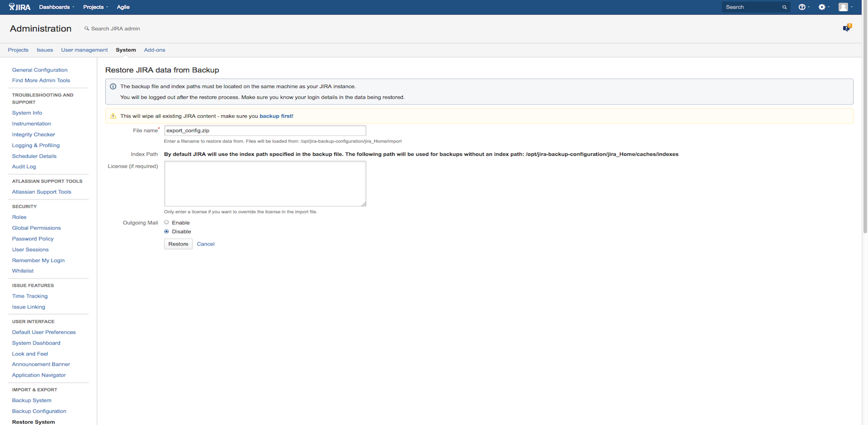The width and height of the screenshot is (868, 425).
Task: Open Application Navigator
Action: pyautogui.click(x=39, y=375)
